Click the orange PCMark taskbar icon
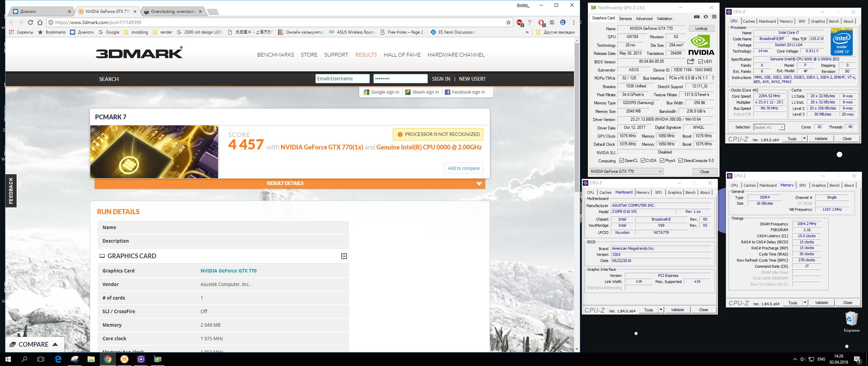868x366 pixels. pyautogui.click(x=124, y=359)
